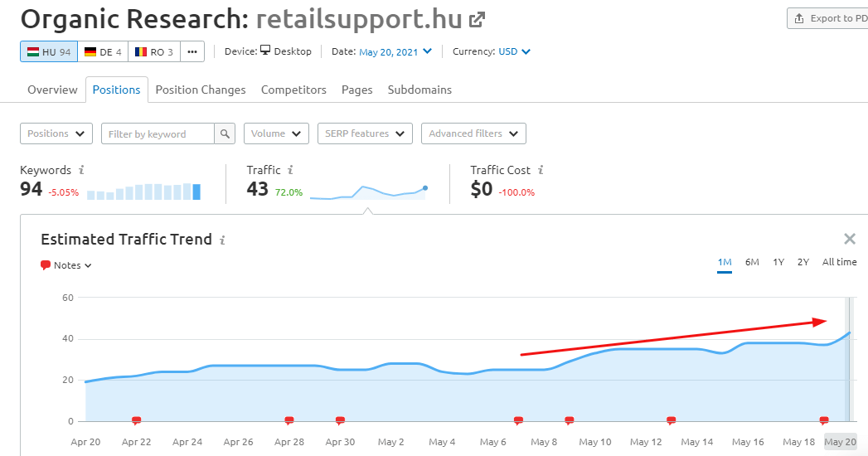Open the note marker near May 13

(x=671, y=420)
